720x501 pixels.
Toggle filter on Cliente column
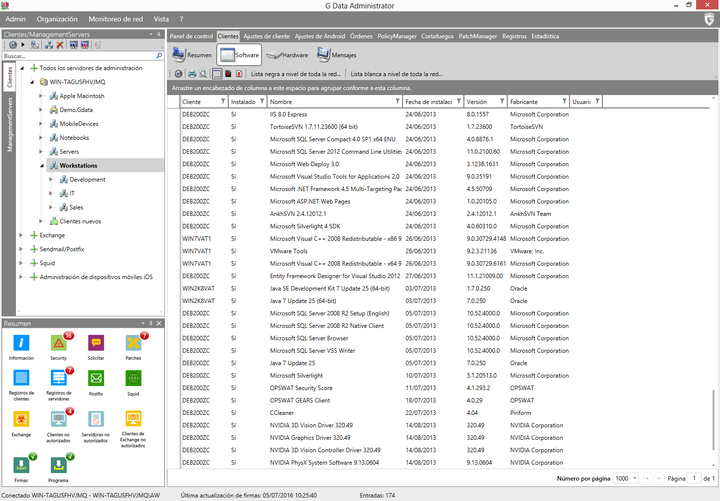click(223, 101)
